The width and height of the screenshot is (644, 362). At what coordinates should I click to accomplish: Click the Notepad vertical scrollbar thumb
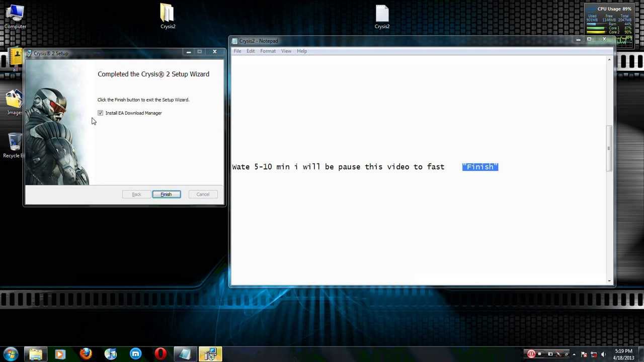pos(609,148)
